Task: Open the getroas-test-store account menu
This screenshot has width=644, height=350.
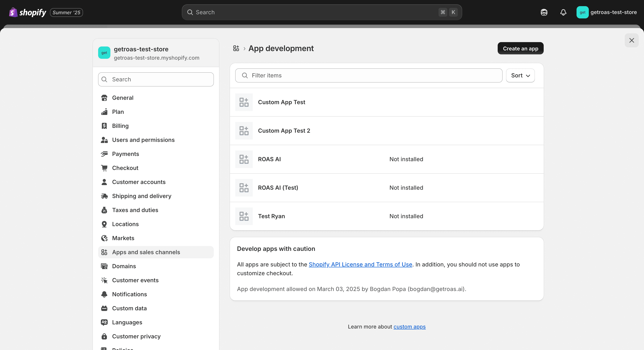Action: 607,12
